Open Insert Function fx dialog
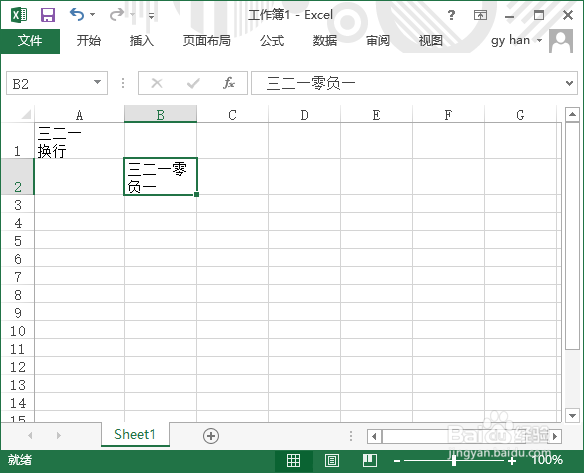584x473 pixels. click(229, 83)
